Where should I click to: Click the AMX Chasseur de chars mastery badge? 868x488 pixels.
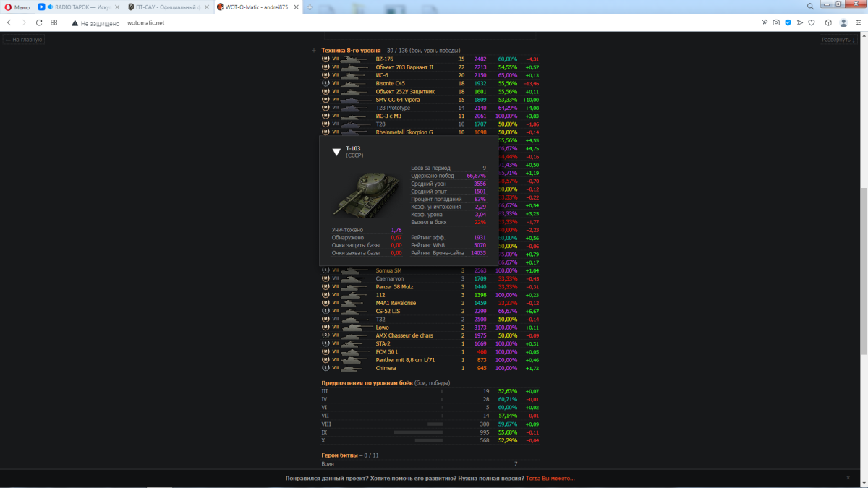325,335
